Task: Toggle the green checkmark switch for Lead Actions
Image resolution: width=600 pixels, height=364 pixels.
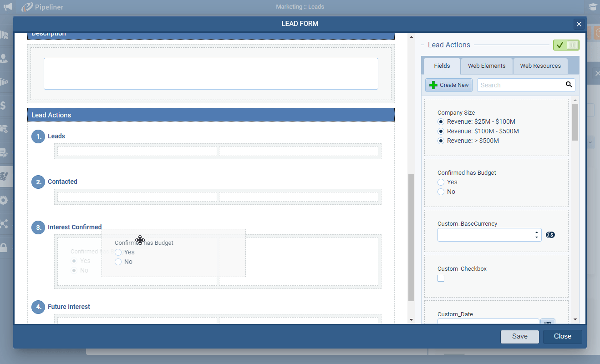Action: pyautogui.click(x=566, y=45)
